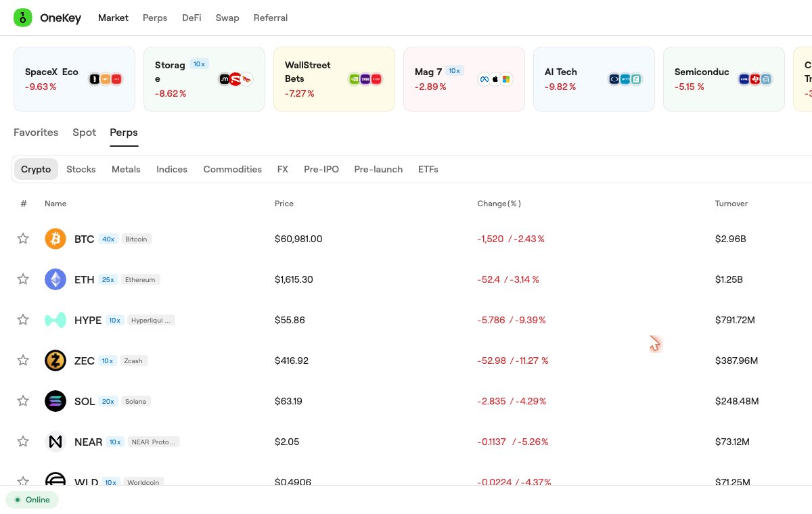Open the AI Tech sector card
Viewport: 812px width, 514px height.
click(x=594, y=79)
